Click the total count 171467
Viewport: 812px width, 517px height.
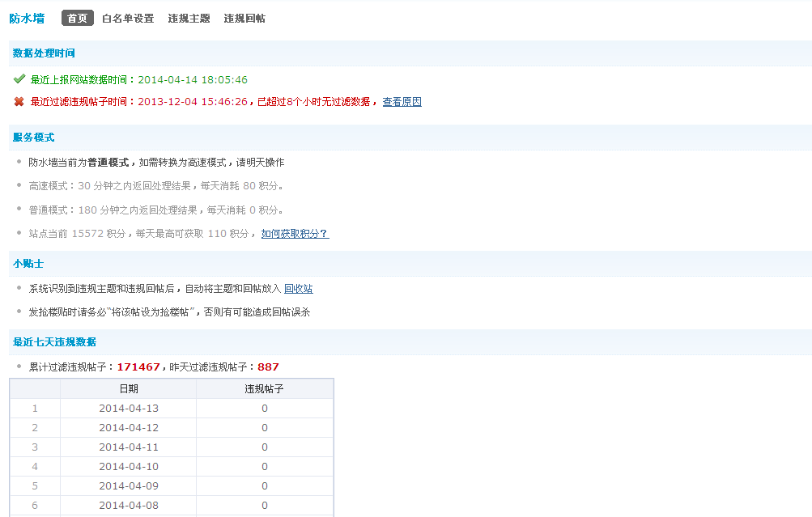pyautogui.click(x=138, y=367)
